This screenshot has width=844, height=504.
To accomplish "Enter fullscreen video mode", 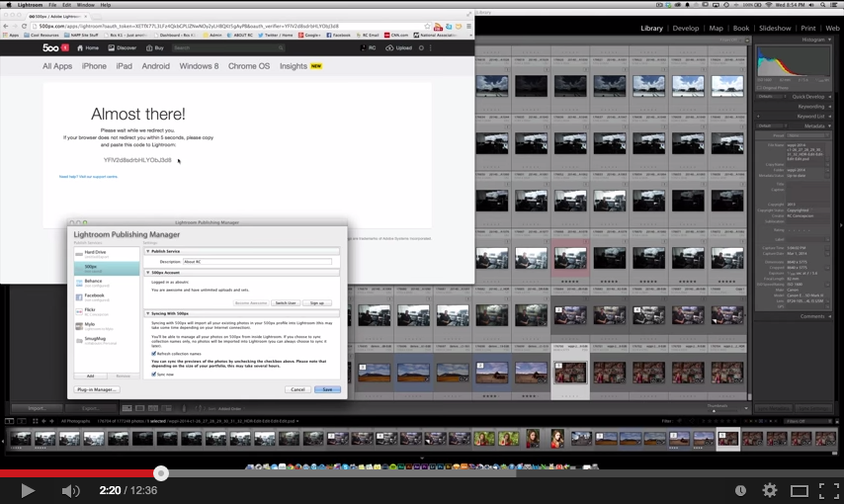I will click(x=829, y=490).
